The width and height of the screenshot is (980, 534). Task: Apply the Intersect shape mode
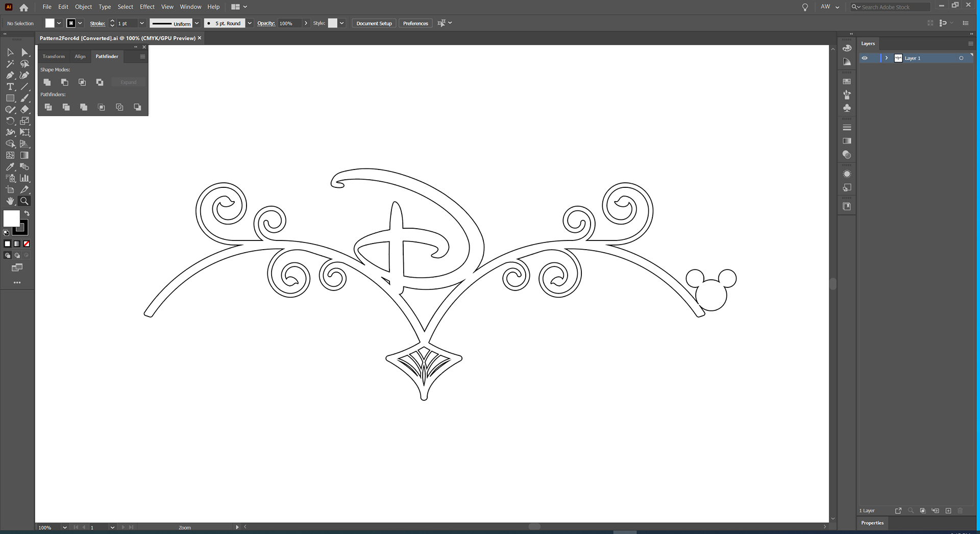82,82
